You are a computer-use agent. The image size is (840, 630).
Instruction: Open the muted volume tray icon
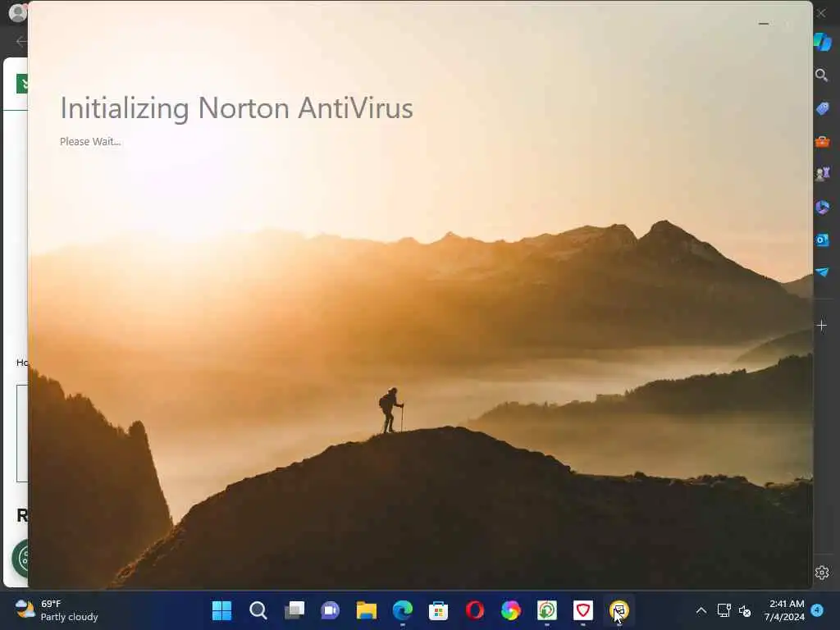tap(745, 610)
